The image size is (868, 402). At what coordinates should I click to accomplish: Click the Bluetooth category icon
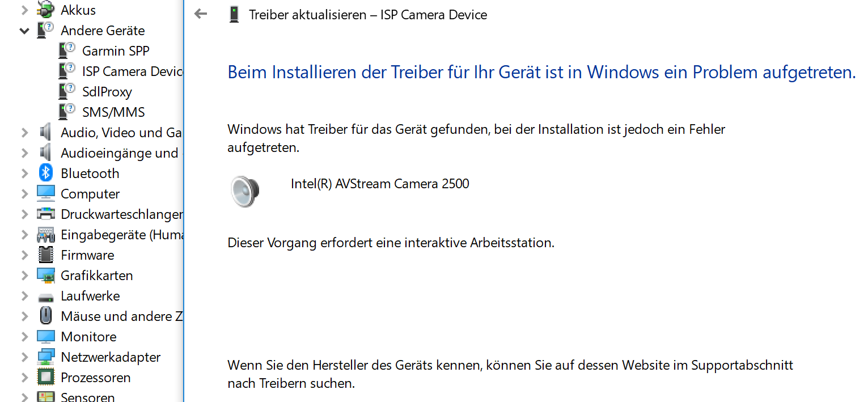(46, 173)
